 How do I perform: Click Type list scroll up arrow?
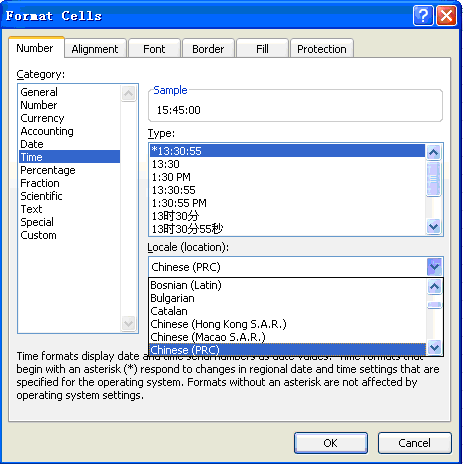click(x=434, y=152)
